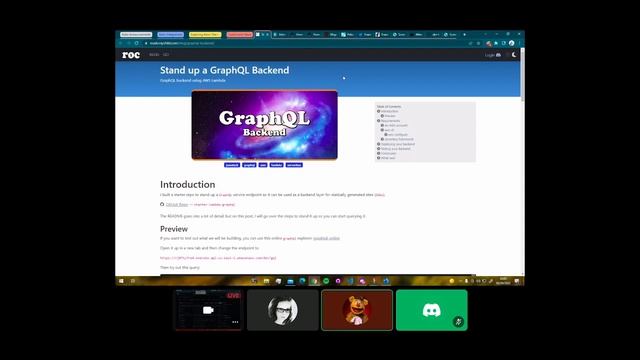Jump to Introduction in the Table of Contents
The width and height of the screenshot is (640, 360).
tap(389, 111)
